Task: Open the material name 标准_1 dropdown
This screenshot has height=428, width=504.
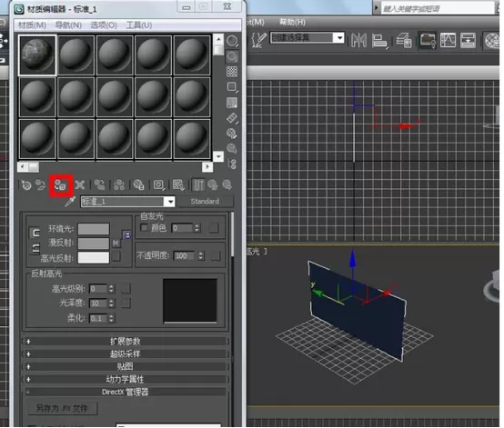Action: click(169, 202)
